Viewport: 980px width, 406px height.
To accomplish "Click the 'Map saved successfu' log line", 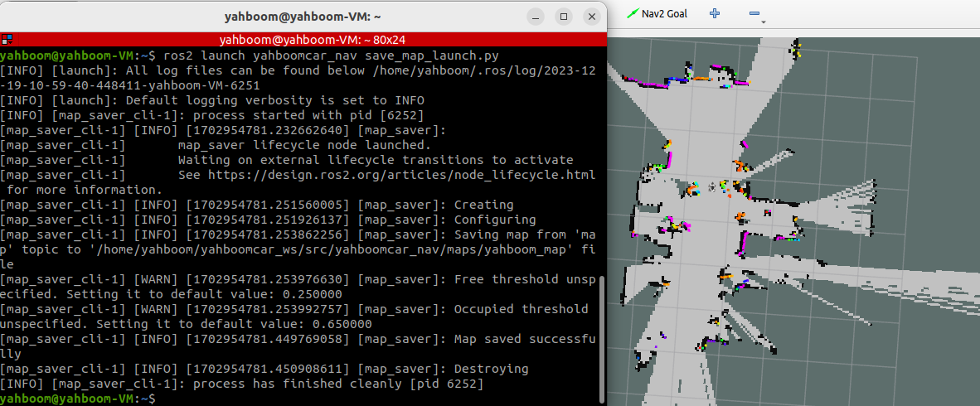I will click(298, 339).
